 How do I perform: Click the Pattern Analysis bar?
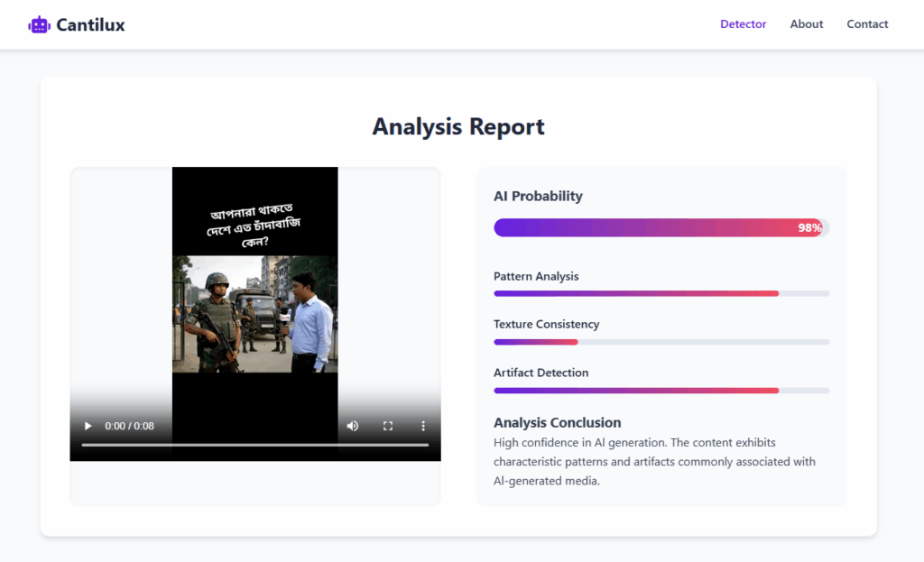(x=661, y=293)
